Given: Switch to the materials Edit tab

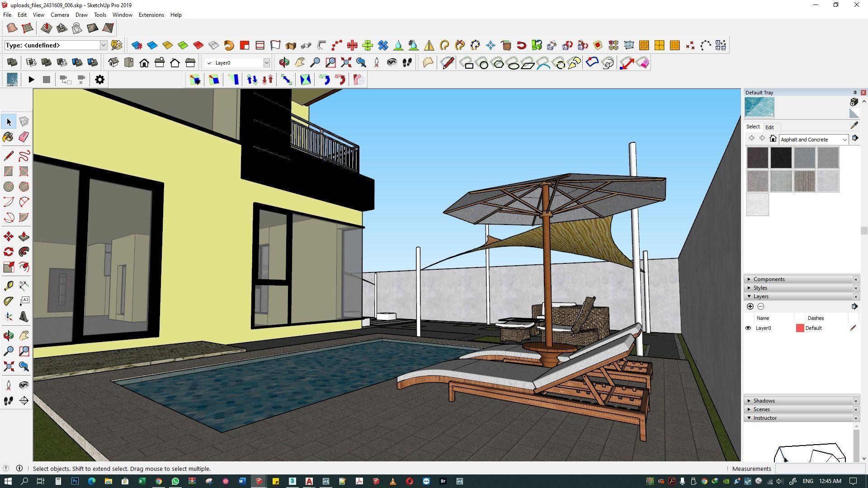Looking at the screenshot, I should (x=769, y=127).
